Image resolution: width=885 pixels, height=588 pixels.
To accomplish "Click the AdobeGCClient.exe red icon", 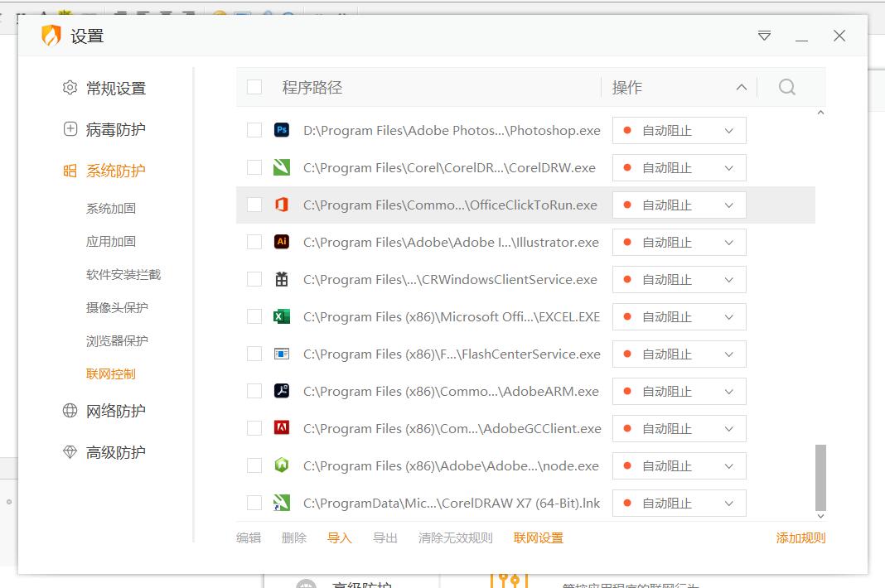I will click(282, 428).
